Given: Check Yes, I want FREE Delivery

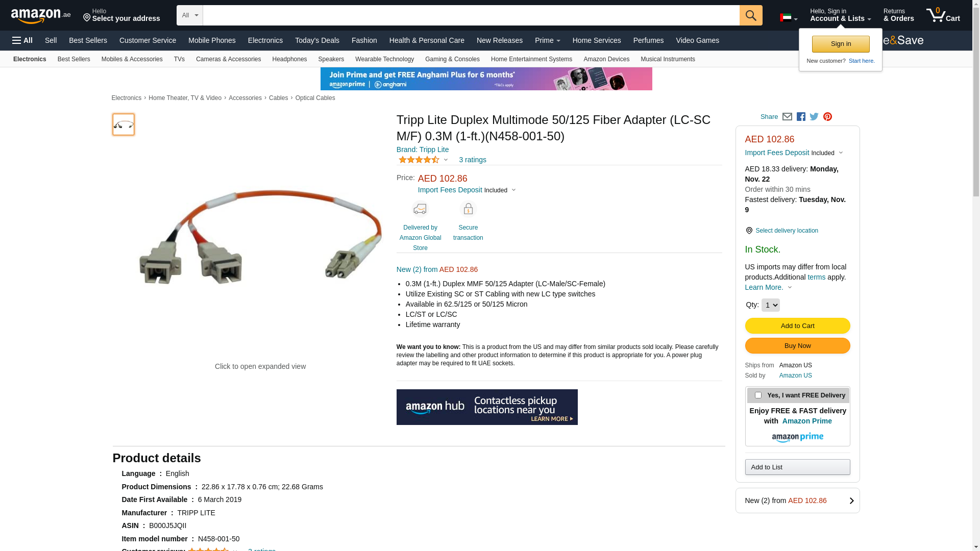Looking at the screenshot, I should point(758,395).
